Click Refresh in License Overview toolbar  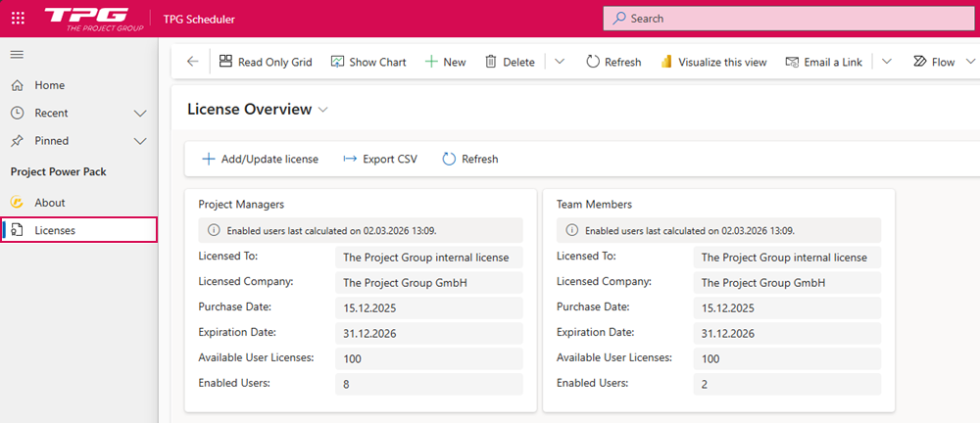click(470, 159)
